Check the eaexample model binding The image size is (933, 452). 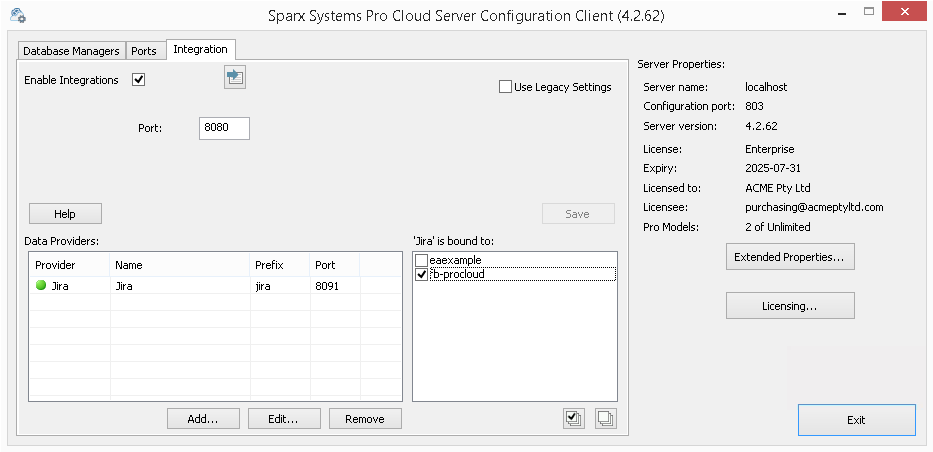point(421,260)
